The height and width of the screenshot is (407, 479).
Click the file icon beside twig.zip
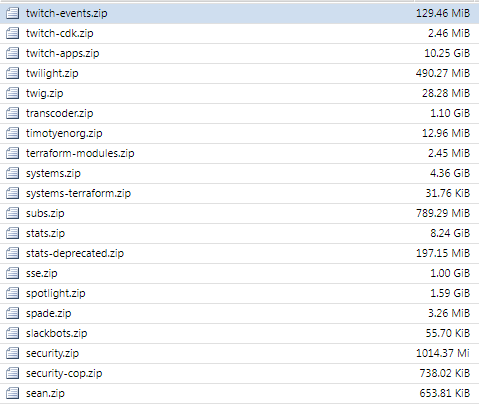(x=12, y=93)
